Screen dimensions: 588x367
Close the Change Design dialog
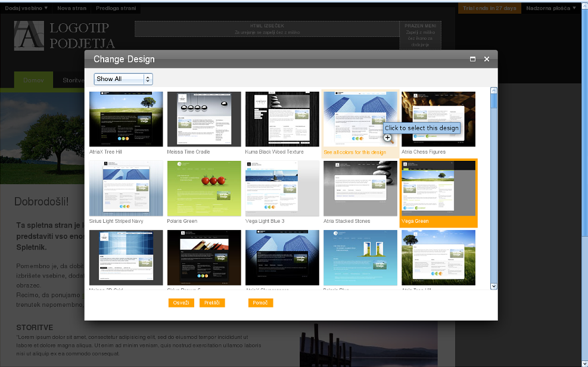487,59
